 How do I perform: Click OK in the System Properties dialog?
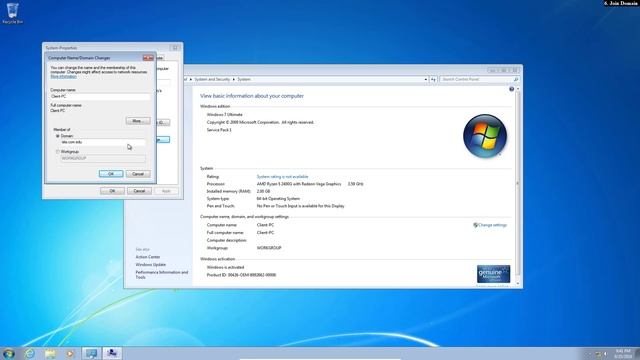click(x=112, y=191)
